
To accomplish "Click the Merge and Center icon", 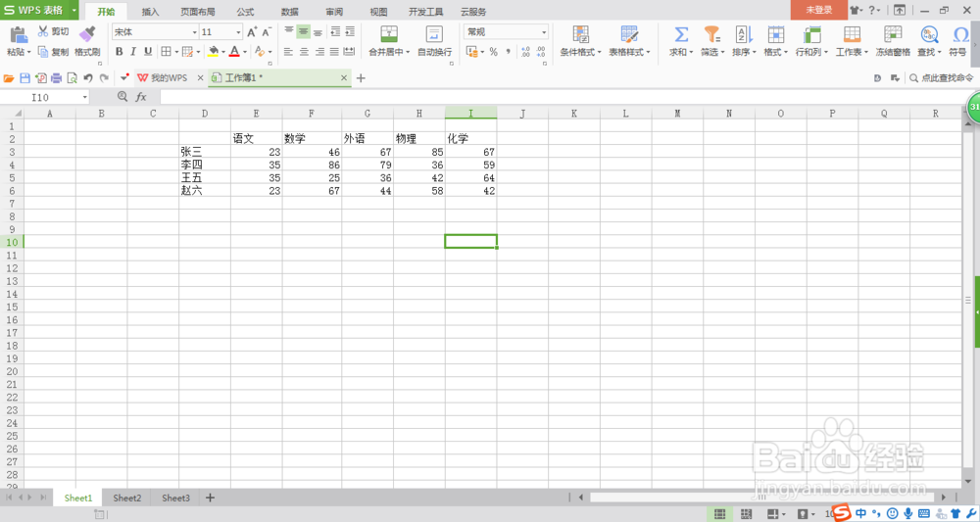I will tap(389, 34).
